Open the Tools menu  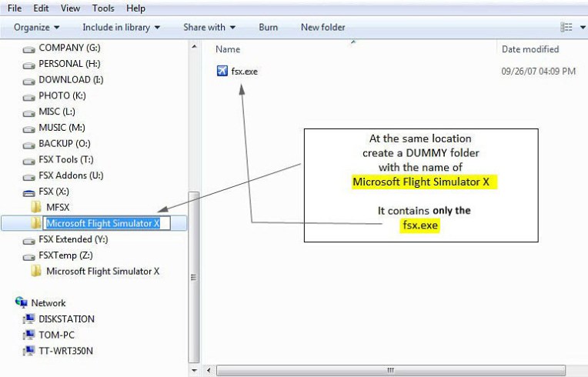point(103,8)
